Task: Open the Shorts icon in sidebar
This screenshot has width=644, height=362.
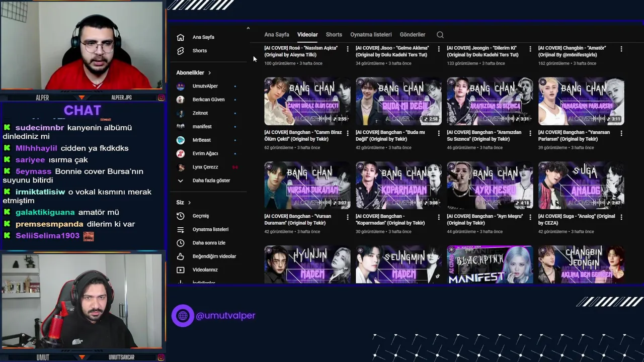Action: (x=181, y=51)
